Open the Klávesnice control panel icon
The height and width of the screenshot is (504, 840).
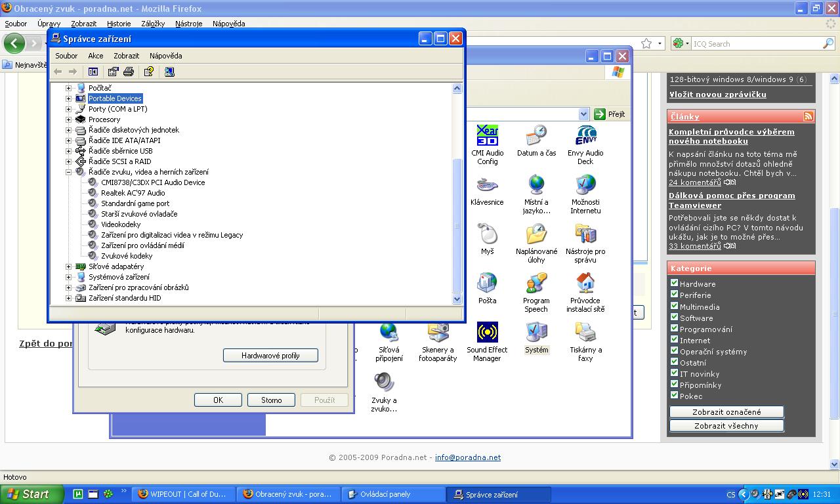tap(487, 190)
